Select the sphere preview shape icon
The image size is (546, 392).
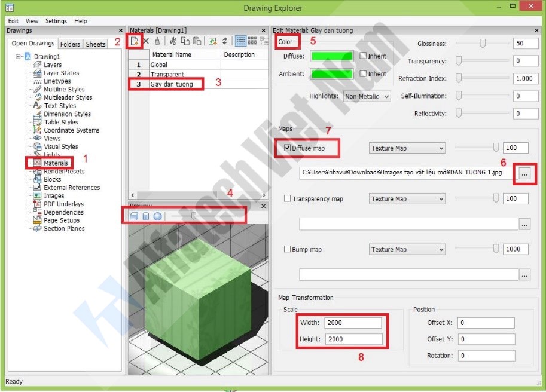[157, 216]
